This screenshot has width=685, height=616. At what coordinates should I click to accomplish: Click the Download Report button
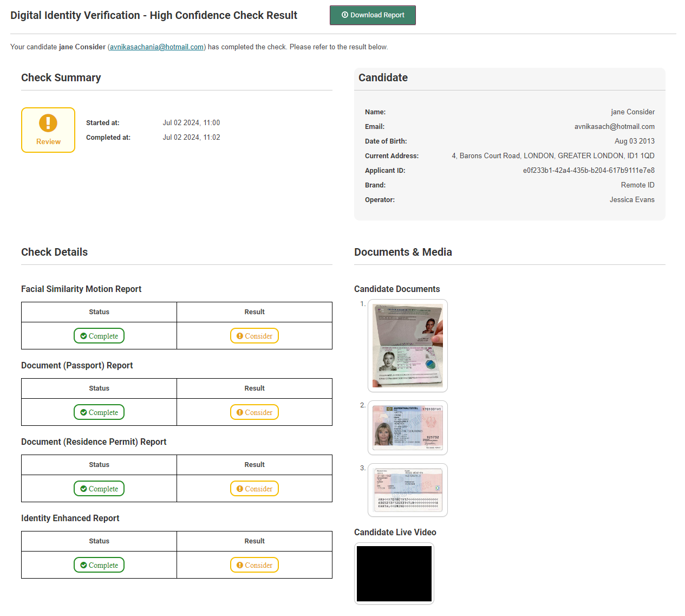tap(373, 15)
